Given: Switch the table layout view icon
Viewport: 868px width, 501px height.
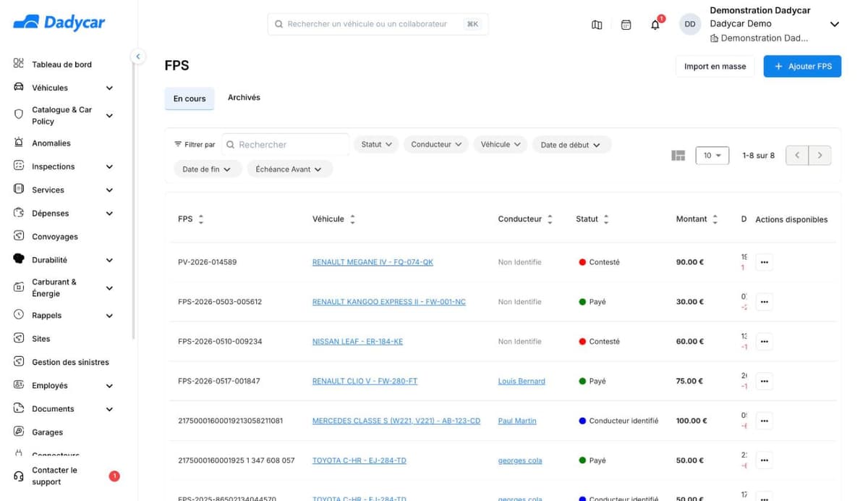Looking at the screenshot, I should 678,156.
